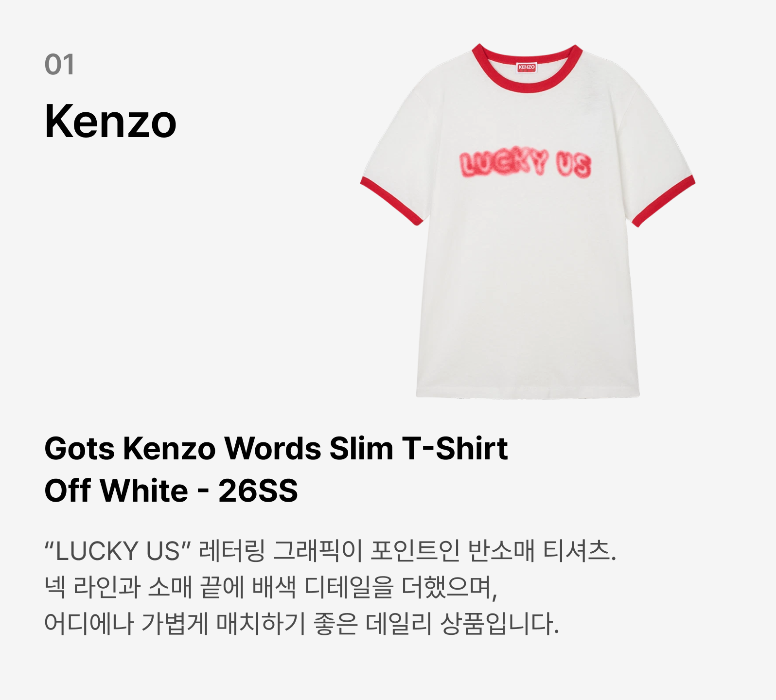Click the word "T-Shirt" in product title
The width and height of the screenshot is (776, 700).
455,448
